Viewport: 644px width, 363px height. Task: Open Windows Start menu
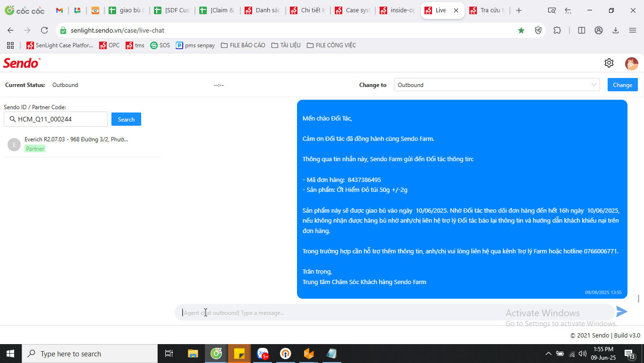10,354
